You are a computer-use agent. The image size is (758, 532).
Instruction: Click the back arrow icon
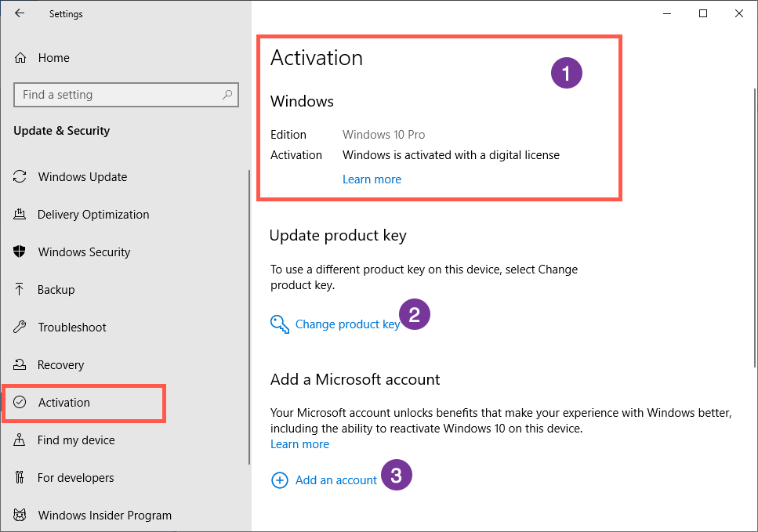point(20,13)
